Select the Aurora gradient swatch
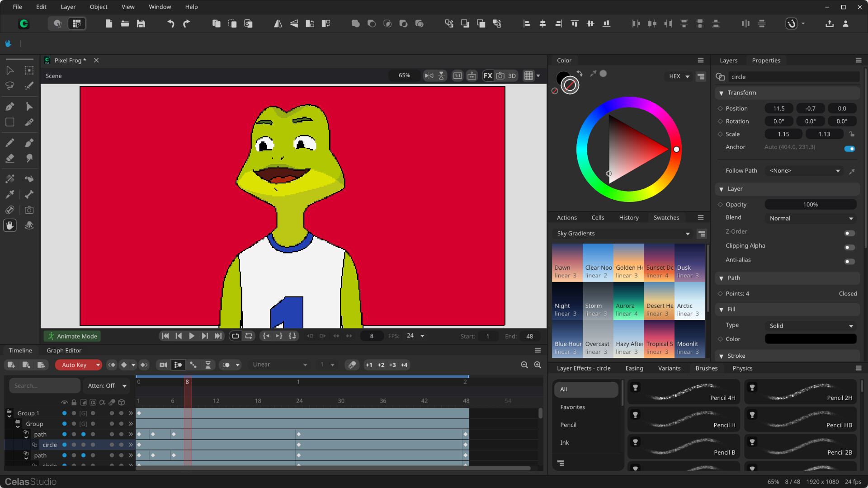 (628, 300)
